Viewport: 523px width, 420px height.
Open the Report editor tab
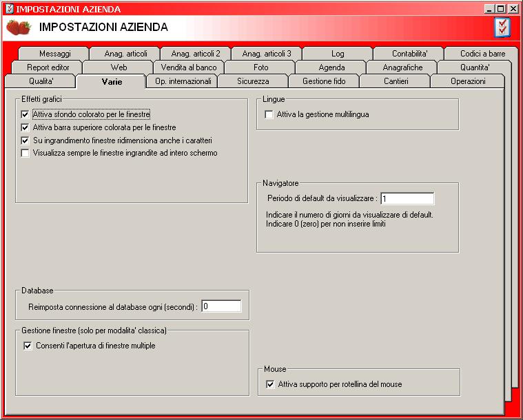tap(47, 67)
